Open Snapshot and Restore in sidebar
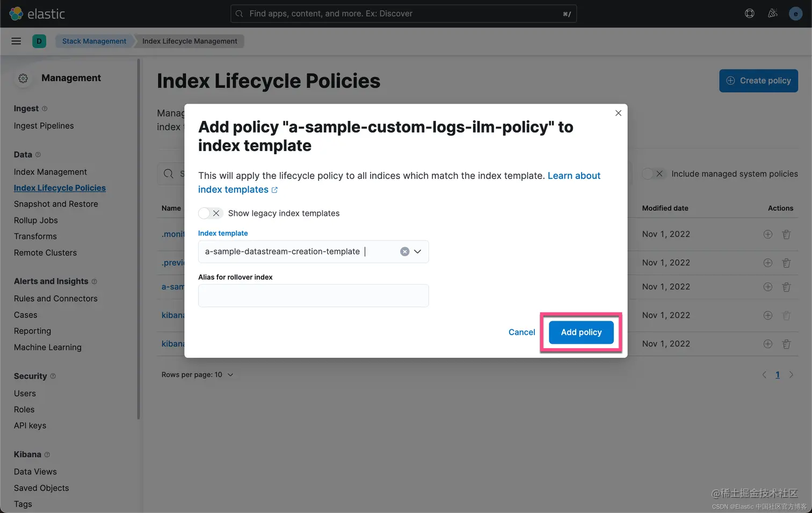The image size is (812, 513). point(56,204)
